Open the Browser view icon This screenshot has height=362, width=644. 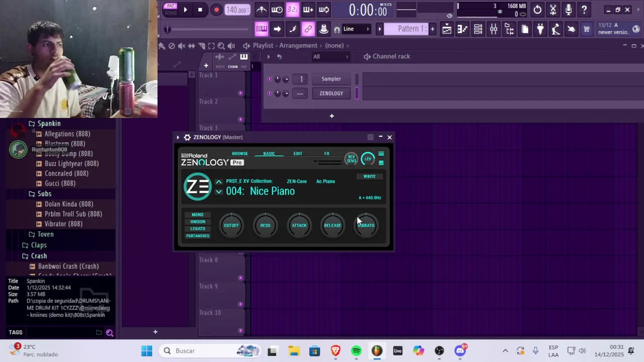coord(509,29)
